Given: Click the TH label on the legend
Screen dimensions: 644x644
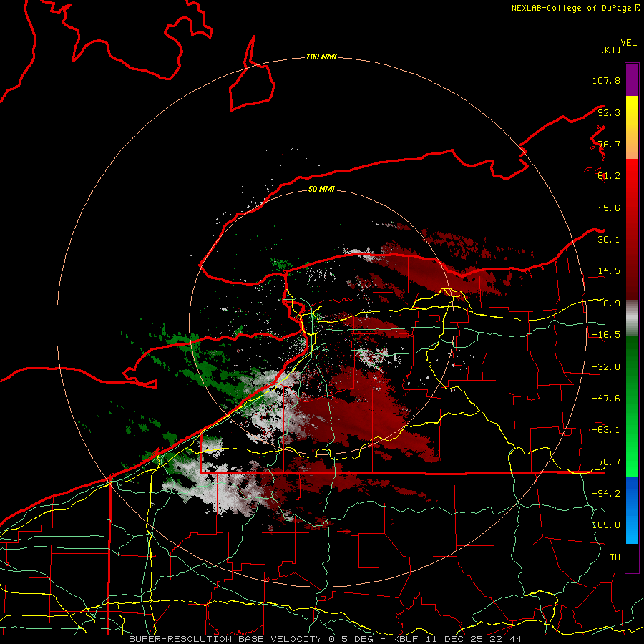Looking at the screenshot, I should (x=615, y=557).
